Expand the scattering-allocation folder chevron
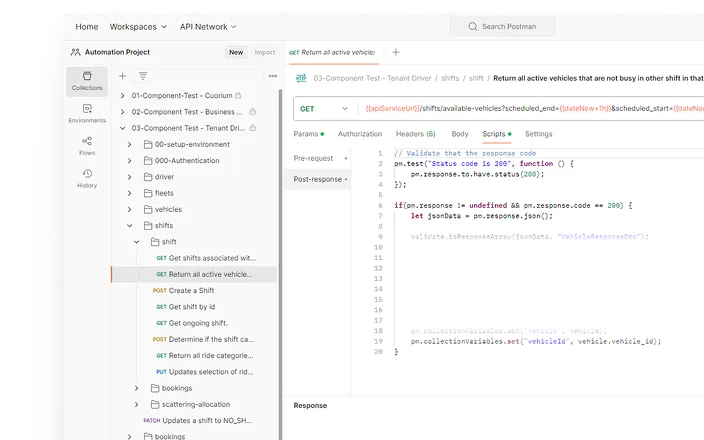704x440 pixels. [136, 404]
